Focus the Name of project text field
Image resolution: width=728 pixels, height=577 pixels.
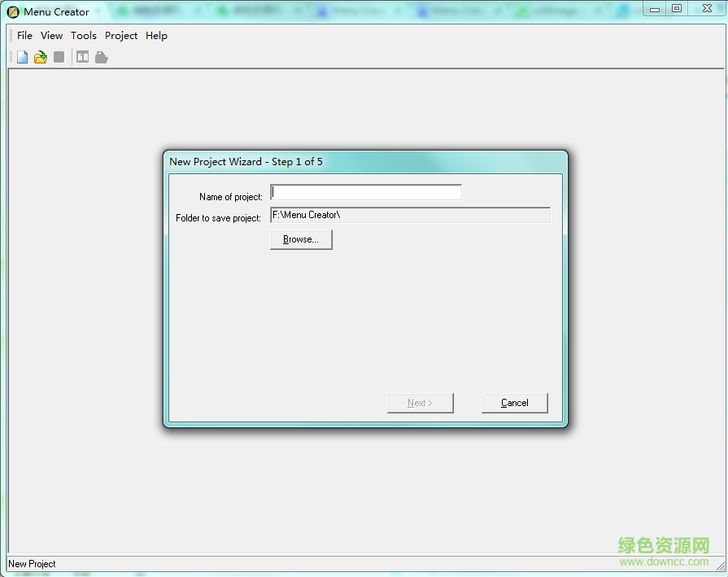[x=366, y=193]
